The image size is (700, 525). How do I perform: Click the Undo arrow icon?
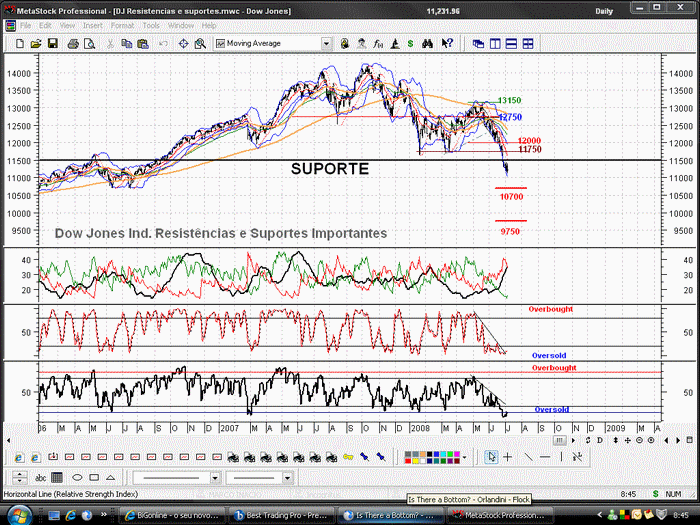click(x=163, y=44)
